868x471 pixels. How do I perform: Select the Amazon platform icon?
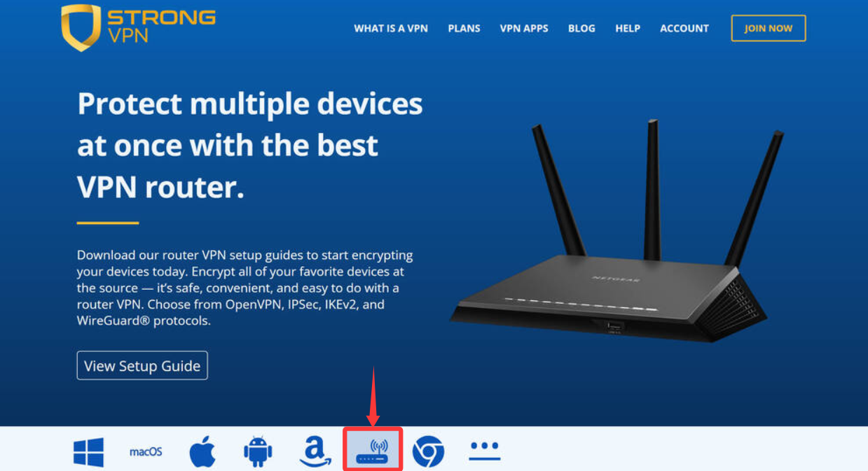pos(315,451)
